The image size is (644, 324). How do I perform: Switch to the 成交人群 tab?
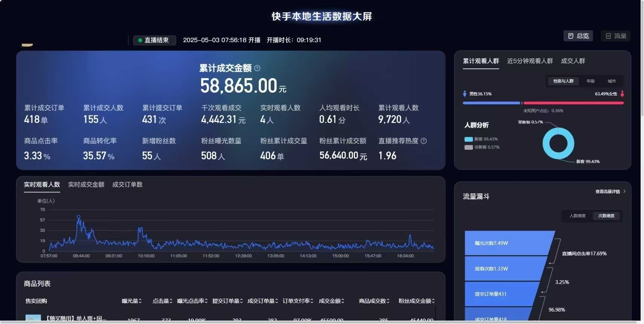(x=573, y=61)
